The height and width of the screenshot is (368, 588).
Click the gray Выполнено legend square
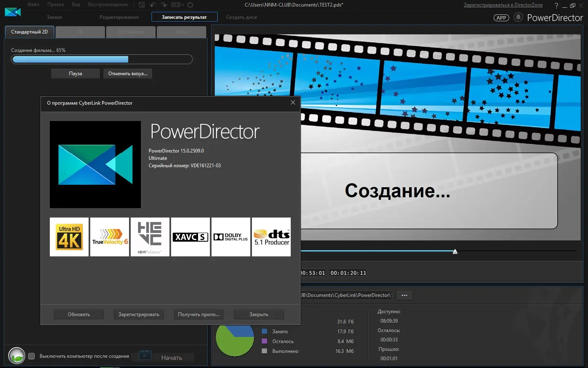(x=264, y=351)
